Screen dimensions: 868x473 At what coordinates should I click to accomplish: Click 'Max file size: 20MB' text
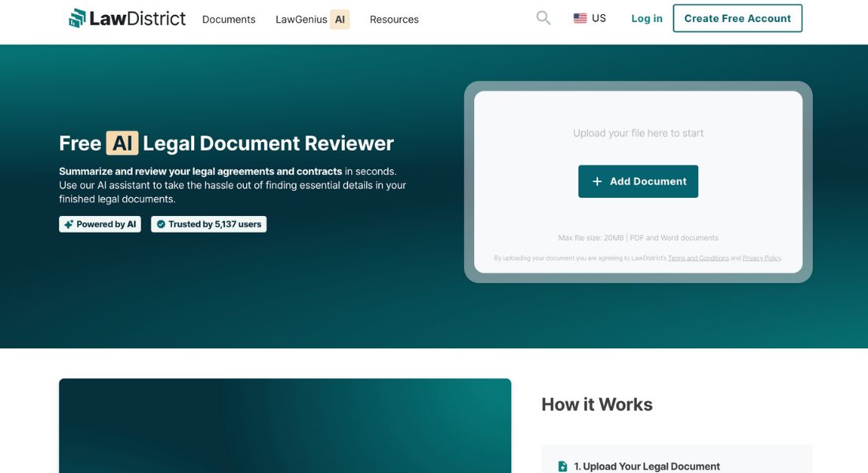[x=591, y=238]
